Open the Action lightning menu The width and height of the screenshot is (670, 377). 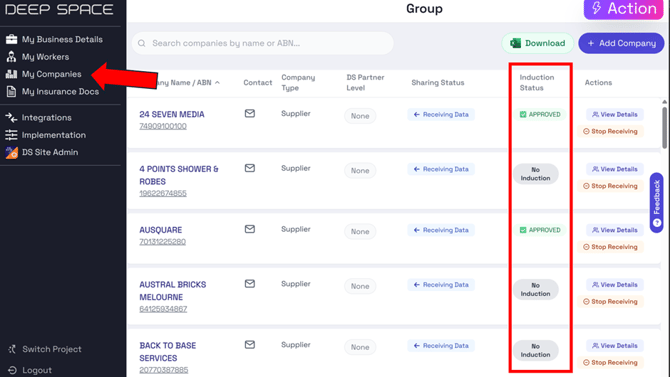click(x=623, y=9)
